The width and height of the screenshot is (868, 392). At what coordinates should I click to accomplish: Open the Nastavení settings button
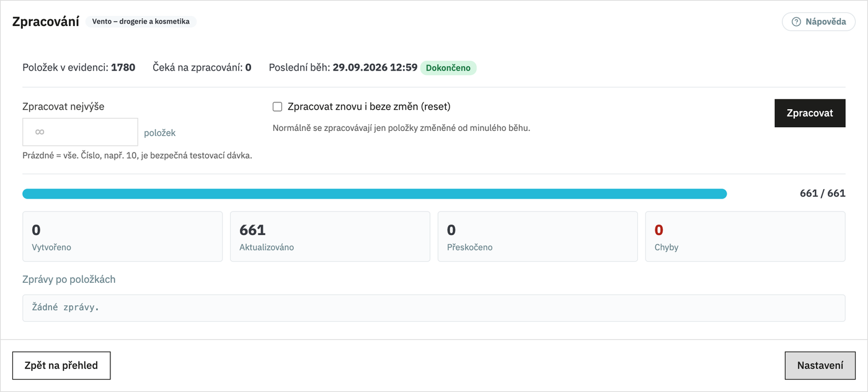[820, 365]
